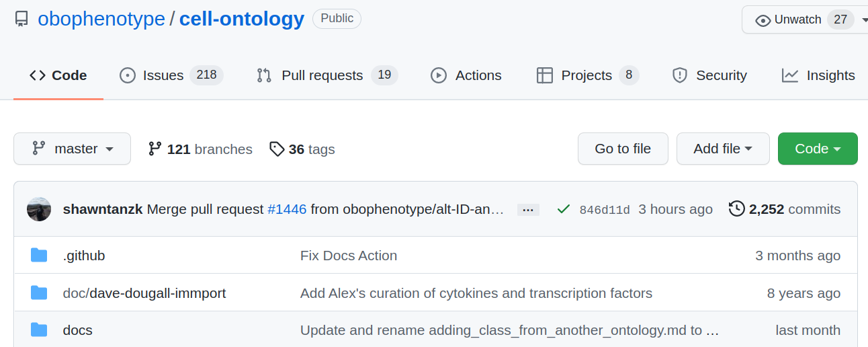The height and width of the screenshot is (347, 868).
Task: Expand the Add file dropdown
Action: [x=722, y=149]
